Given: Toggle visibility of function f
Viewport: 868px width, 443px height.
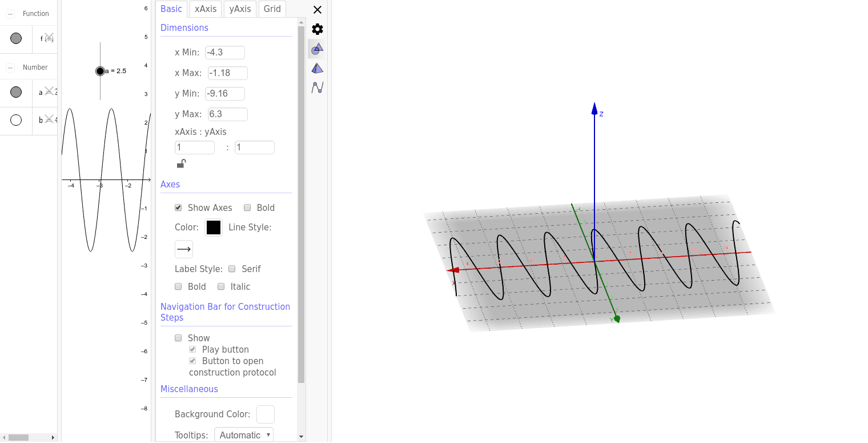Looking at the screenshot, I should tap(16, 38).
